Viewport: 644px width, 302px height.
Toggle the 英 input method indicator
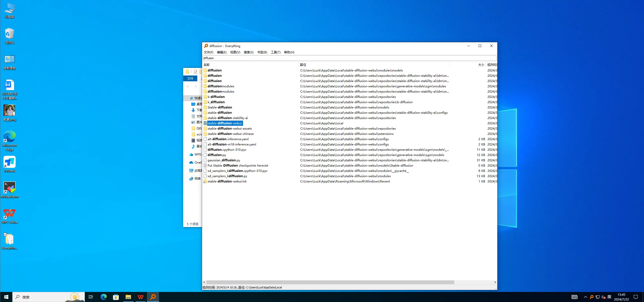tap(609, 297)
